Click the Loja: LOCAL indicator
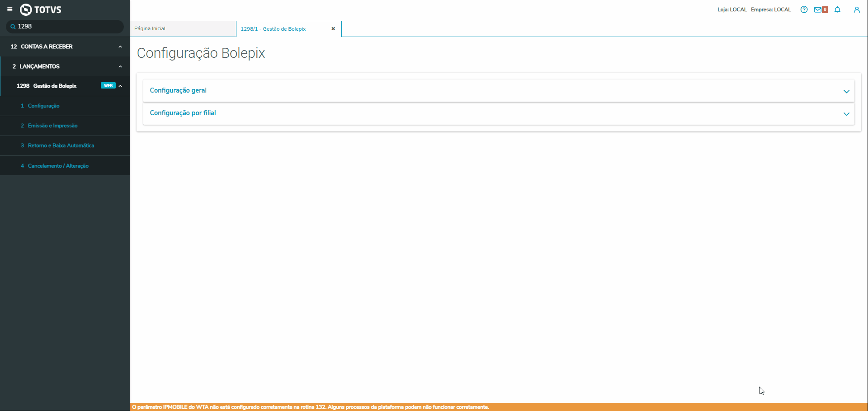 tap(732, 9)
